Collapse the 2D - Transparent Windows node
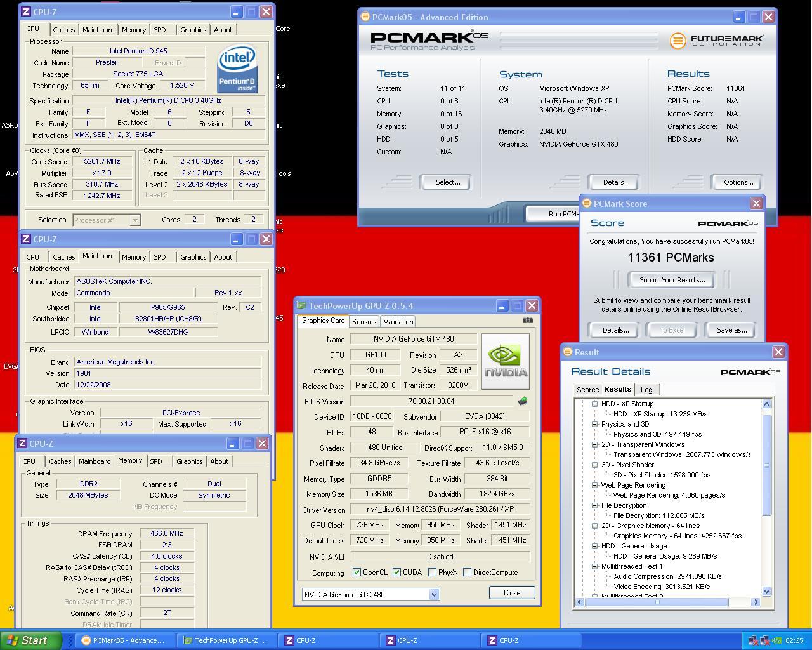 coord(594,444)
